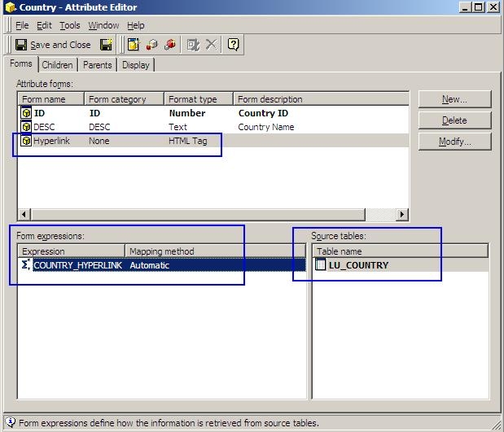
Task: Switch to the Display tab
Action: click(x=136, y=65)
